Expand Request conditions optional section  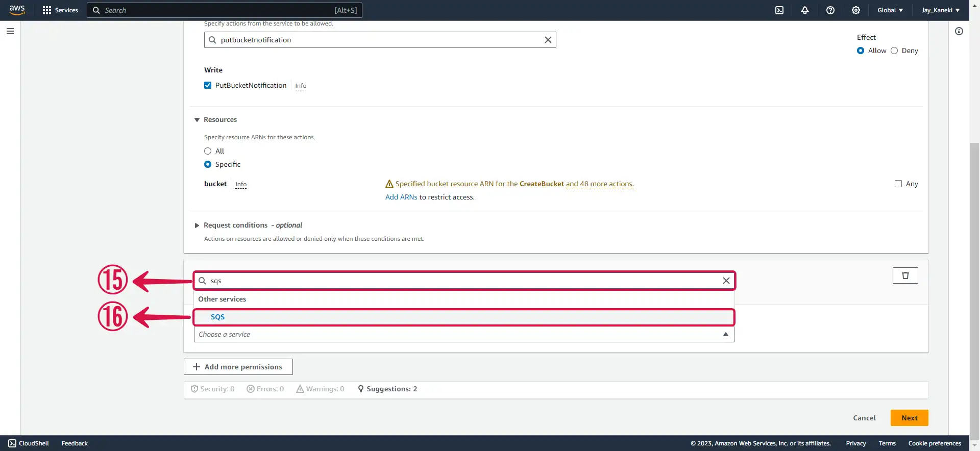197,225
